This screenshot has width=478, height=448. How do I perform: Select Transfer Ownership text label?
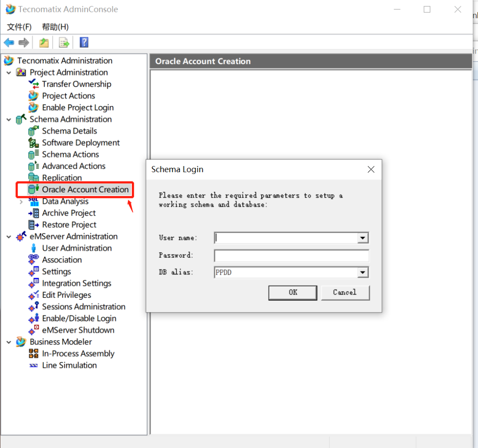pyautogui.click(x=77, y=84)
